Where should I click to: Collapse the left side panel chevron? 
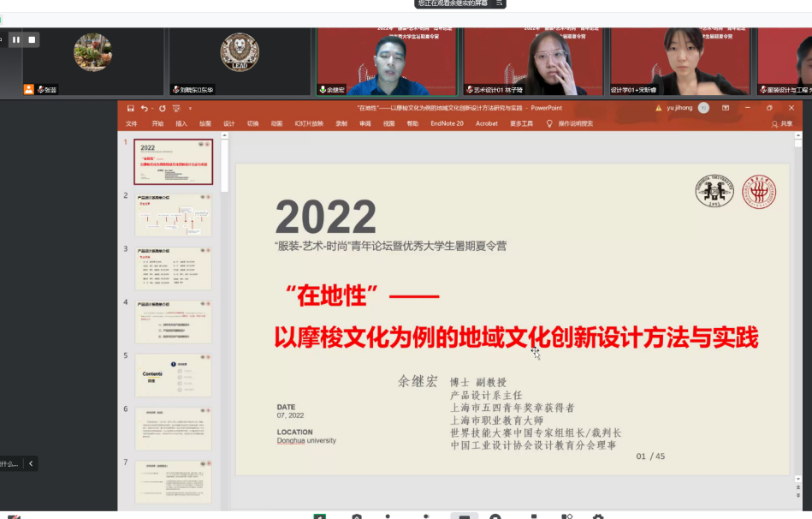[x=31, y=463]
